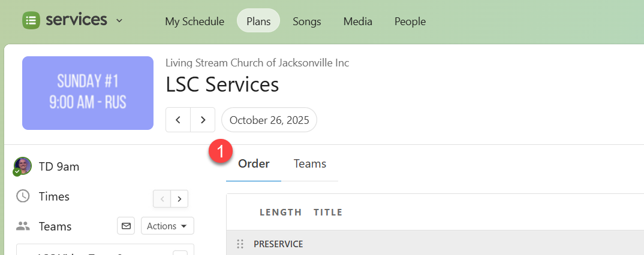Open the Plans navigation tab
644x255 pixels.
pyautogui.click(x=258, y=22)
